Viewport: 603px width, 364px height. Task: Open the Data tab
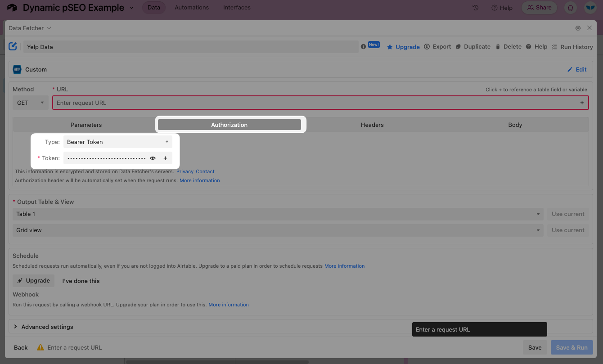point(154,8)
